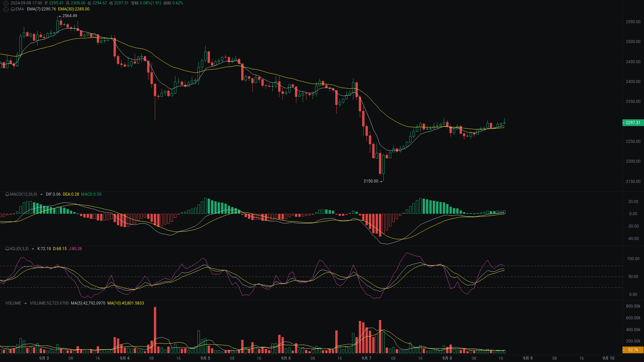Click the 9月 5 date label
Screen dimensions: 644x362
[x=205, y=358]
